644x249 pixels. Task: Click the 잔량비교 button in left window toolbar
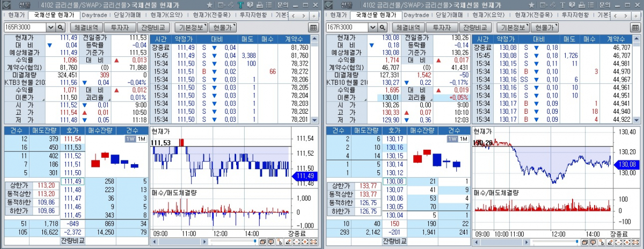(x=153, y=27)
